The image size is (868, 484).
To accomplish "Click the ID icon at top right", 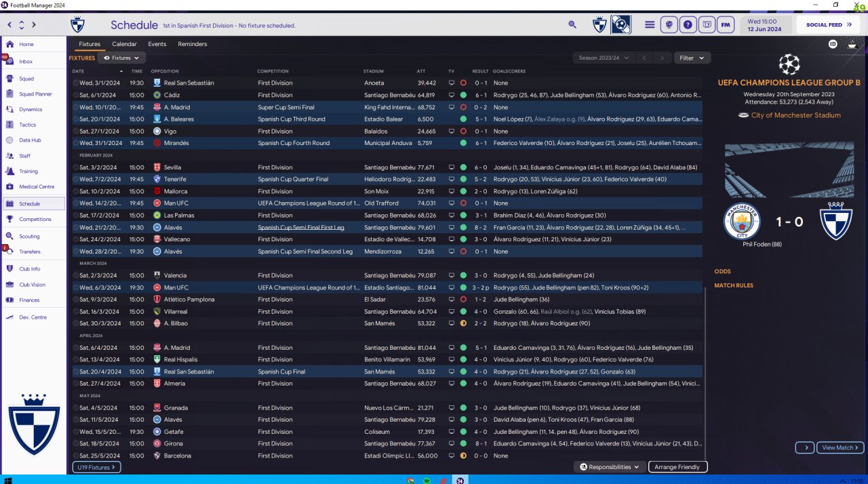I will pyautogui.click(x=833, y=44).
